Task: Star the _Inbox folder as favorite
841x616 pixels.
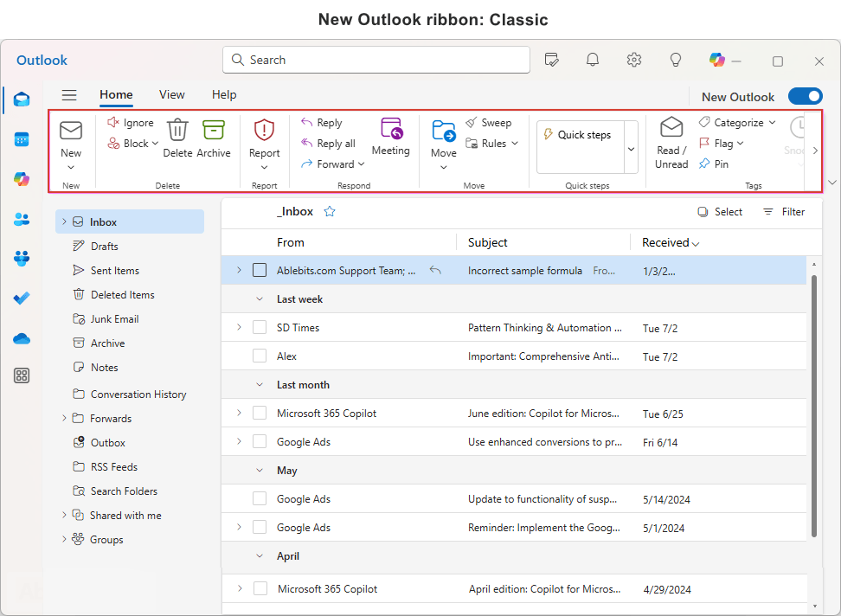Action: 330,211
